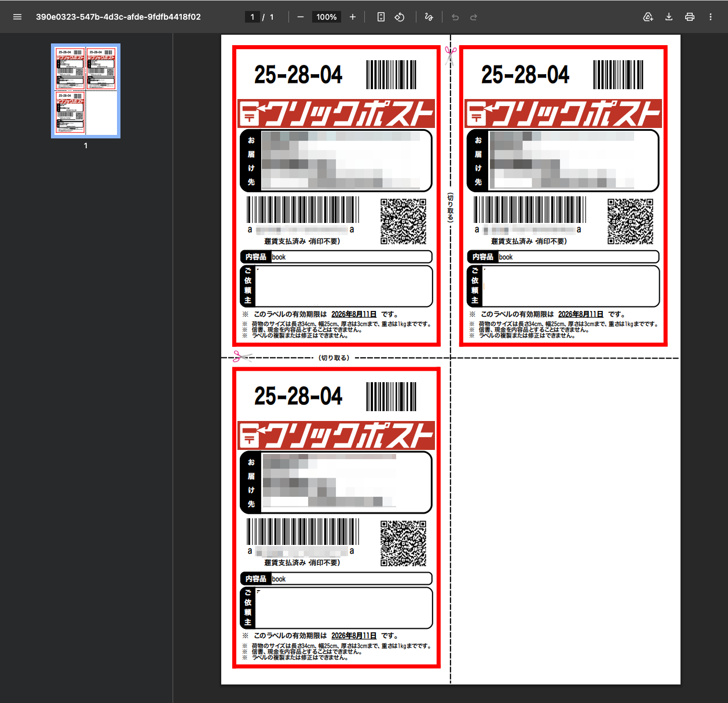Click the bottom label's 25-28-04 number
Viewport: 728px width, 703px height.
[x=298, y=396]
